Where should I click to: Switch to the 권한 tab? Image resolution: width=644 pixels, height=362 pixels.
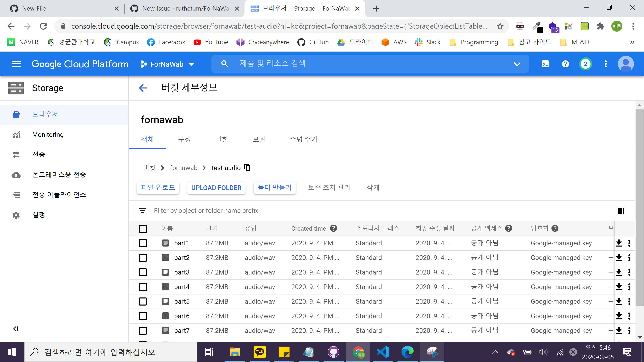[x=222, y=139]
